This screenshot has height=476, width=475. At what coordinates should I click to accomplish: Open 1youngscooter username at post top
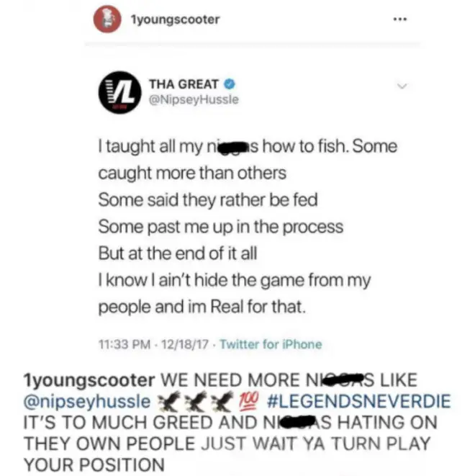point(175,19)
